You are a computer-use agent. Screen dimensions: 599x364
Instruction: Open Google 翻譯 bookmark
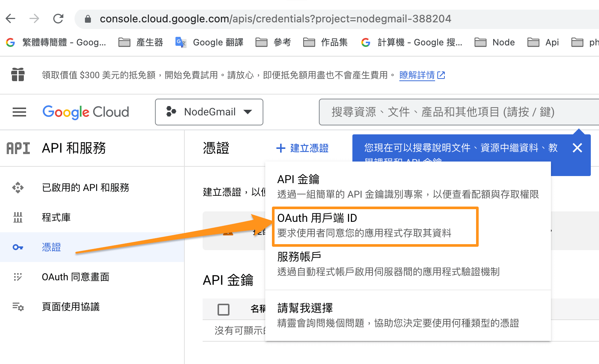[x=209, y=42]
